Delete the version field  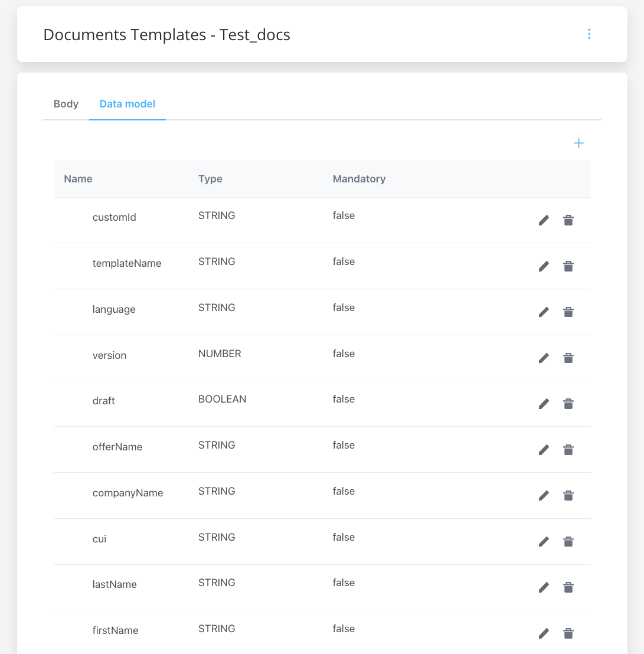568,358
